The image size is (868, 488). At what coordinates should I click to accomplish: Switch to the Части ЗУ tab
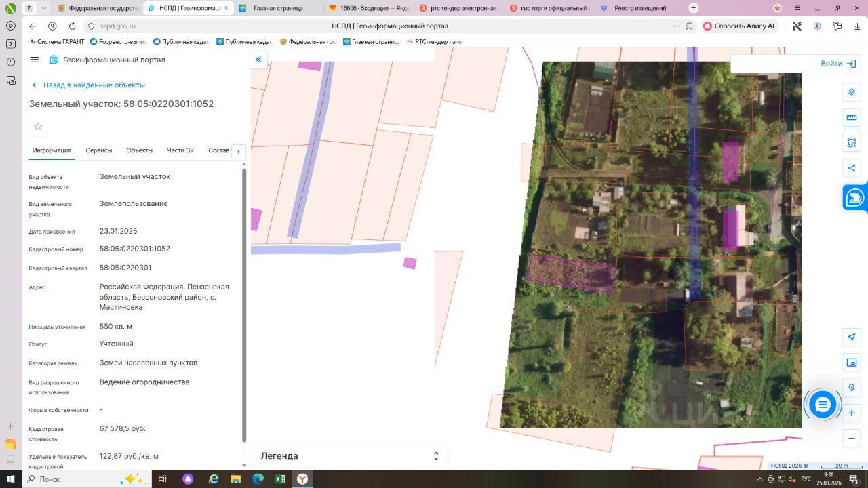[x=180, y=150]
